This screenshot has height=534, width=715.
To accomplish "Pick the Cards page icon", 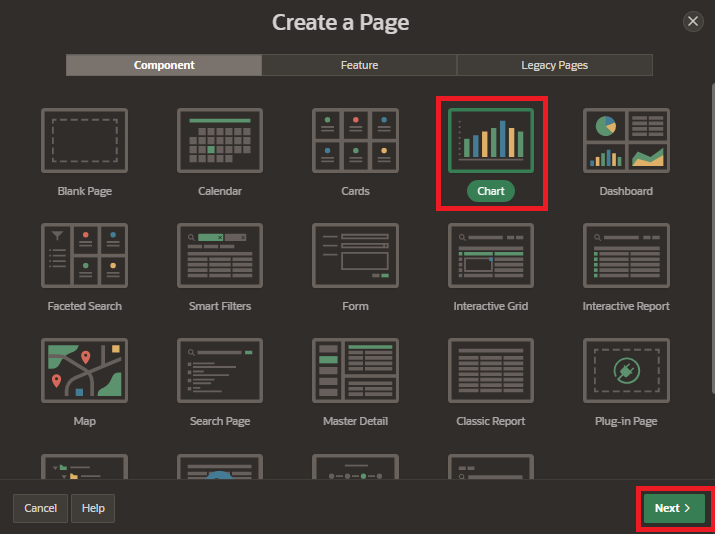I will (355, 141).
